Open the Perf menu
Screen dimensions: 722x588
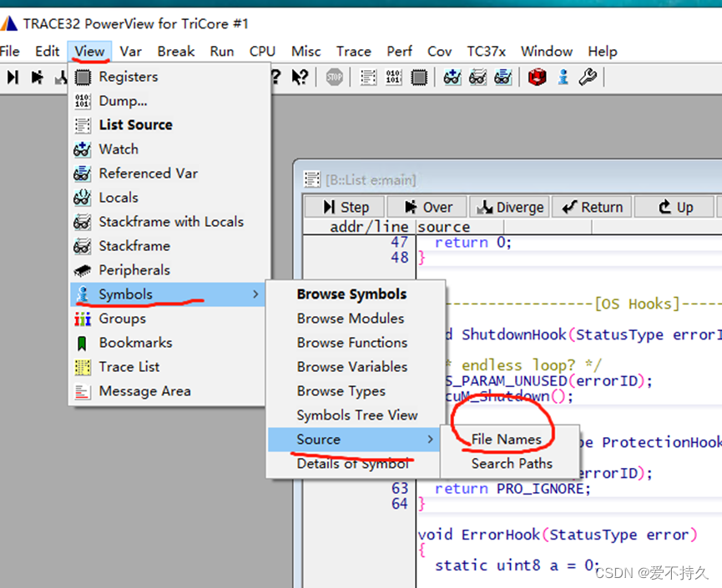tap(399, 51)
